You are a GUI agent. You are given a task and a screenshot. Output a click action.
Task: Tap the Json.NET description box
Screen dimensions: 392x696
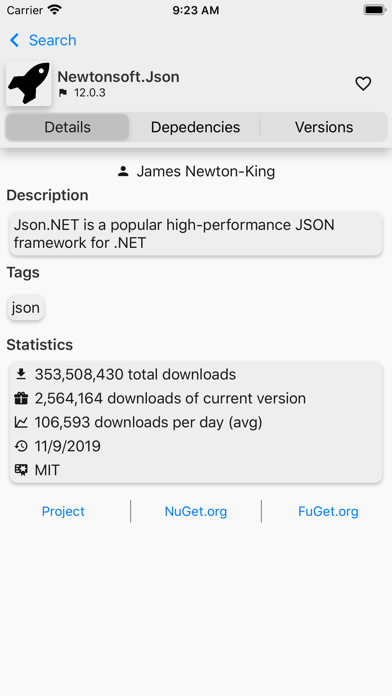[x=196, y=233]
